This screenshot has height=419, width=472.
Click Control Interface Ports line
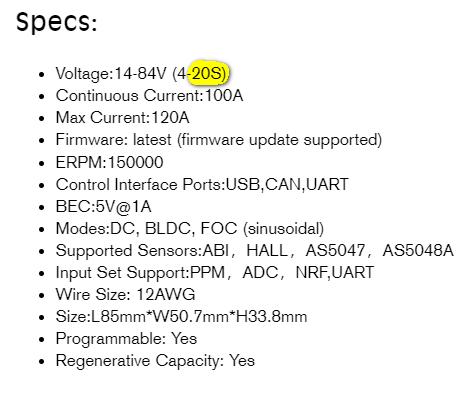(x=202, y=184)
